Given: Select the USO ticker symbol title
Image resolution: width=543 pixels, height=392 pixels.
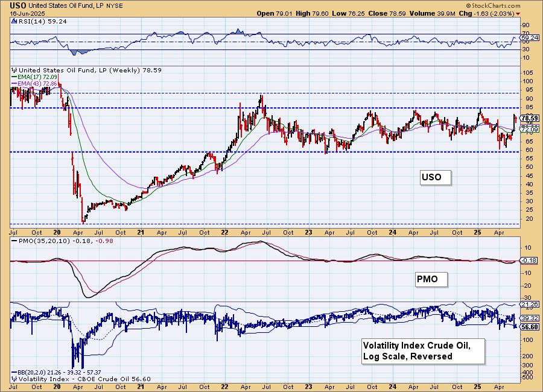Looking at the screenshot, I should (x=17, y=5).
